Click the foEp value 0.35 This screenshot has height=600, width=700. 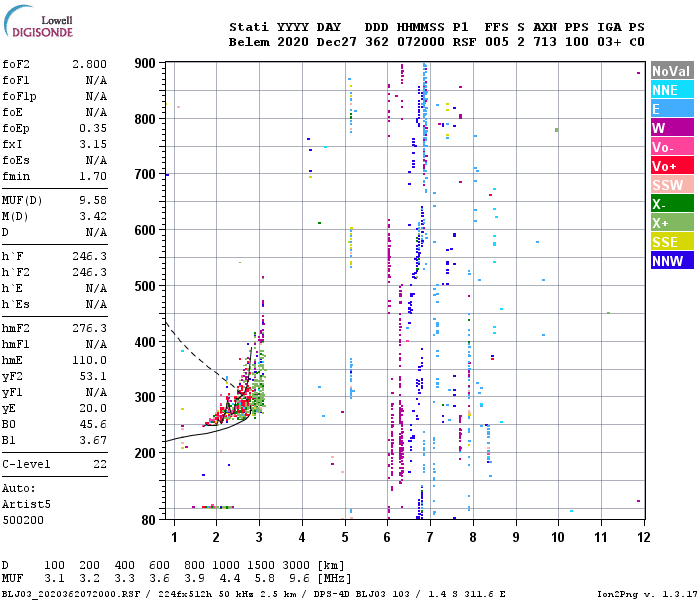[x=93, y=128]
